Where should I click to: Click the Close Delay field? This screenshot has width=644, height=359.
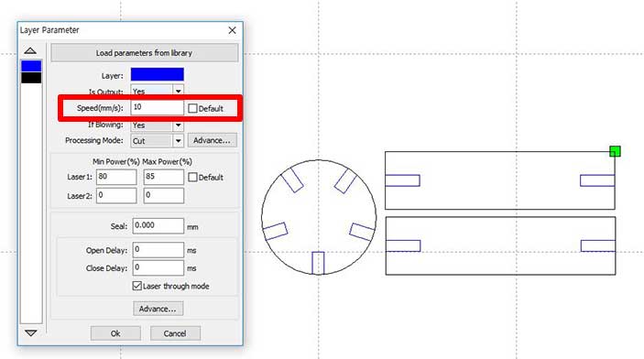point(158,267)
